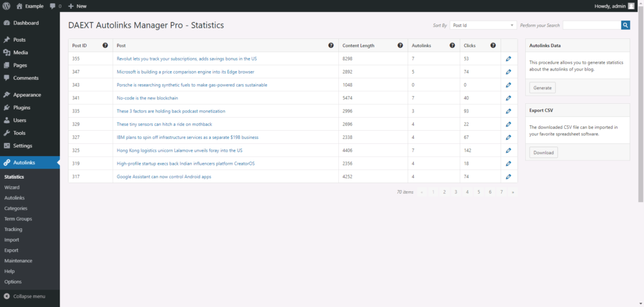Go to pagination page 2
644x307 pixels.
(445, 192)
